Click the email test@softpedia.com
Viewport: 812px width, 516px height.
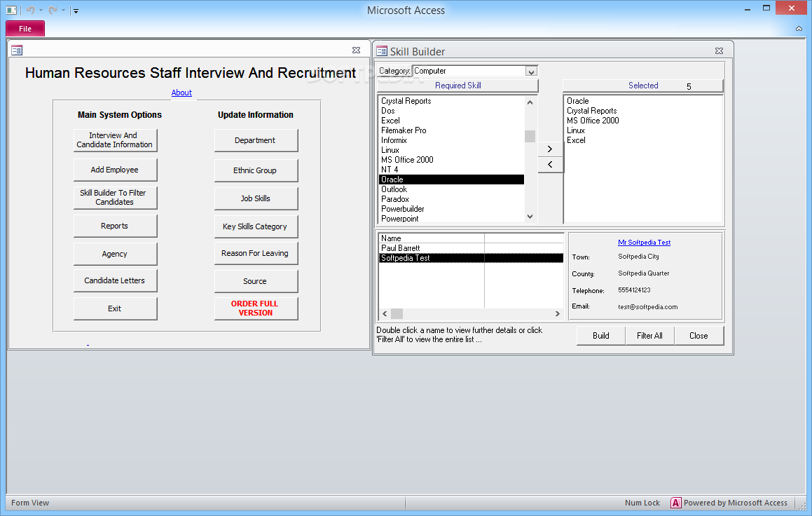[648, 306]
